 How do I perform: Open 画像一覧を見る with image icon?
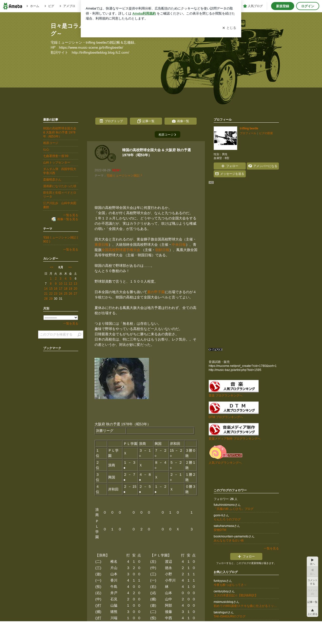[x=65, y=219]
